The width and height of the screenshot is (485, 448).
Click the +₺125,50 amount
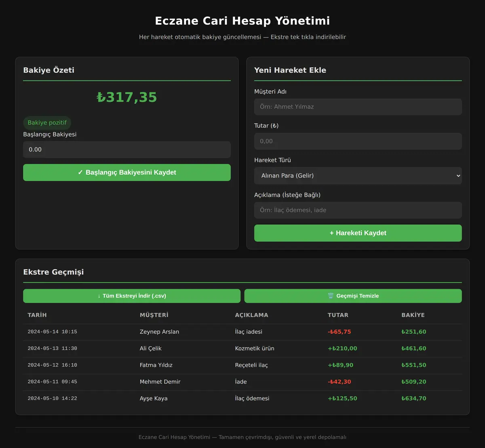click(342, 398)
